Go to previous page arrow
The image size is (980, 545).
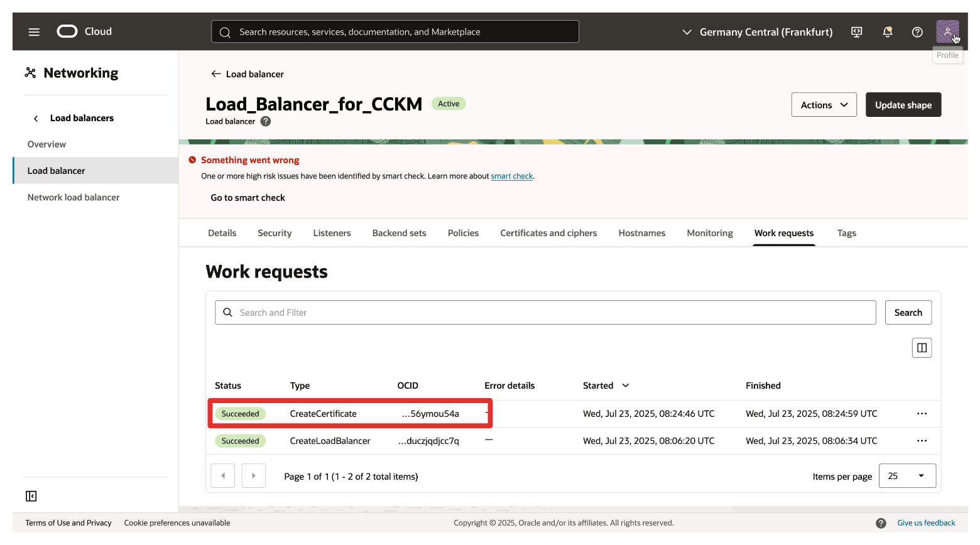pos(223,476)
